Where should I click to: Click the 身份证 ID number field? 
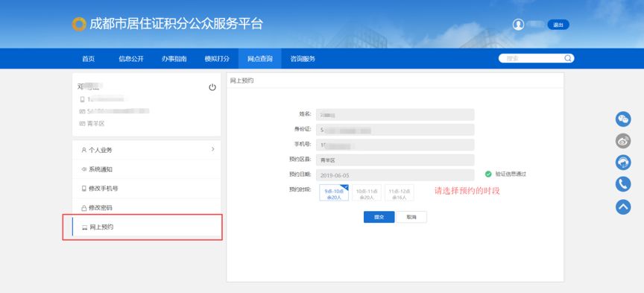pos(395,130)
